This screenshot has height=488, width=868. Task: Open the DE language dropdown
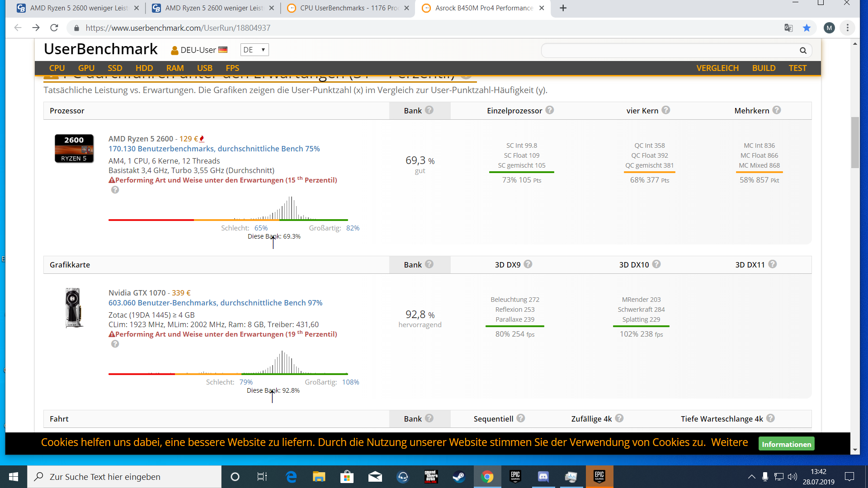[x=254, y=50]
